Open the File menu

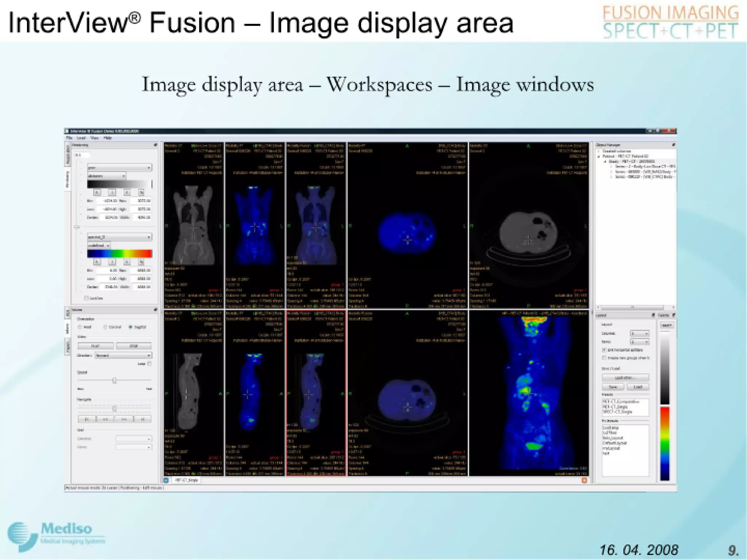[69, 138]
